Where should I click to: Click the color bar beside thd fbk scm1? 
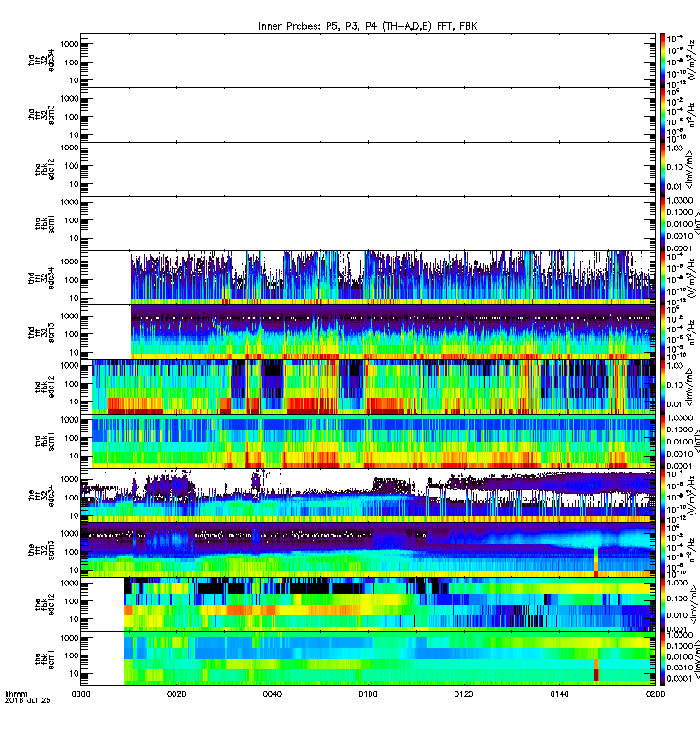(663, 441)
